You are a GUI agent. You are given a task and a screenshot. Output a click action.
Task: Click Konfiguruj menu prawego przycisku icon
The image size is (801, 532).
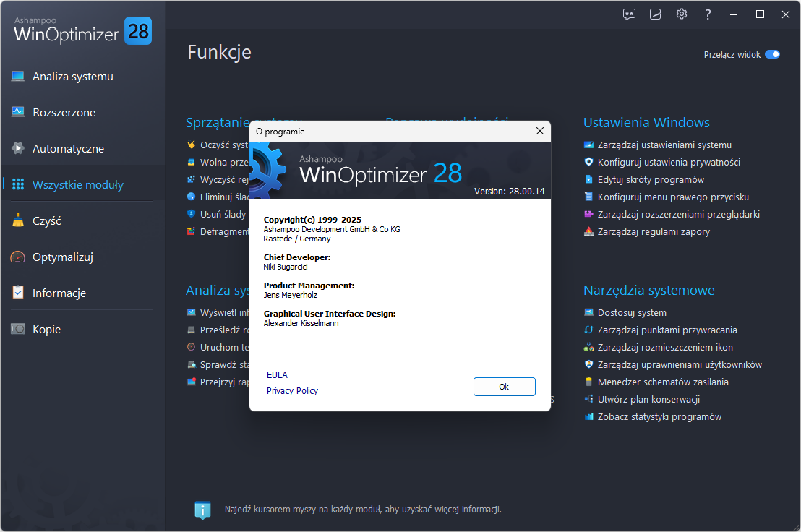588,197
